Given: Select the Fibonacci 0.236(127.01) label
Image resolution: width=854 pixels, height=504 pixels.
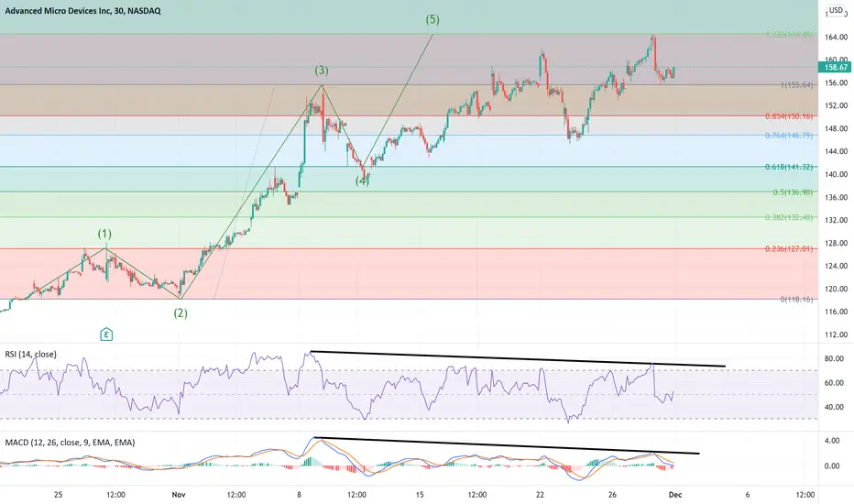Looking at the screenshot, I should 789,249.
